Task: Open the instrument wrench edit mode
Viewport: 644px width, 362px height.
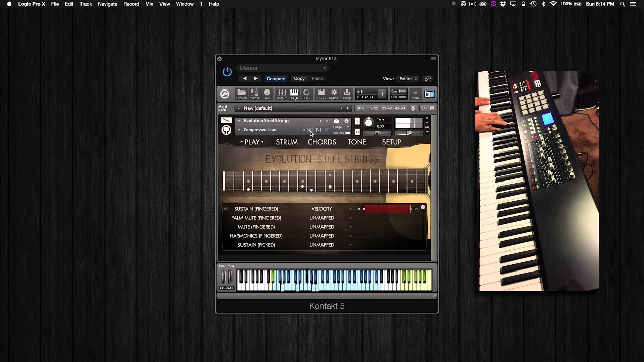Action: click(x=226, y=121)
